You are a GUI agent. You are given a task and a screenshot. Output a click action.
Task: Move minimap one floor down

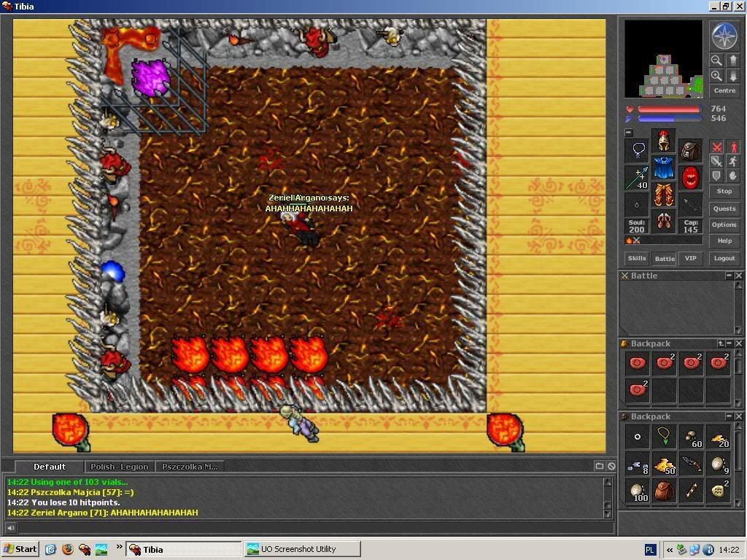point(732,76)
